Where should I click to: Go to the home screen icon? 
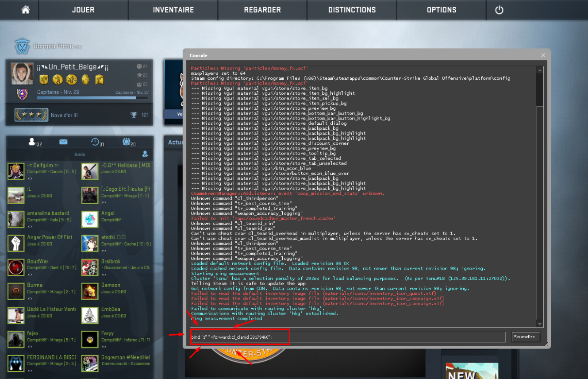(26, 10)
